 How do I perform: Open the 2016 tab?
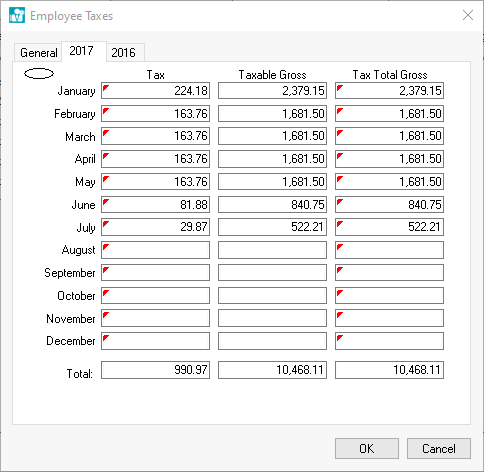[124, 53]
